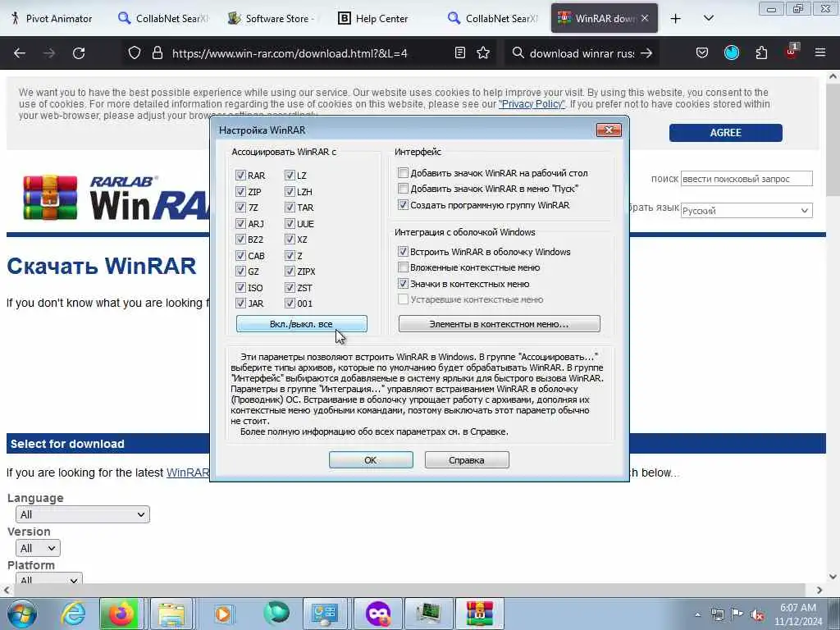Open the media player taskbar icon
The width and height of the screenshot is (840, 630).
click(223, 614)
